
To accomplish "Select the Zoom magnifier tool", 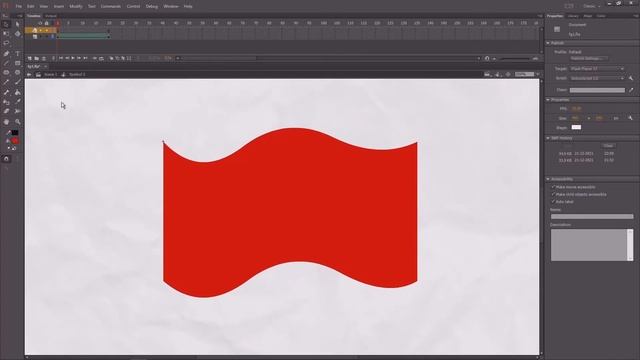I will (18, 122).
